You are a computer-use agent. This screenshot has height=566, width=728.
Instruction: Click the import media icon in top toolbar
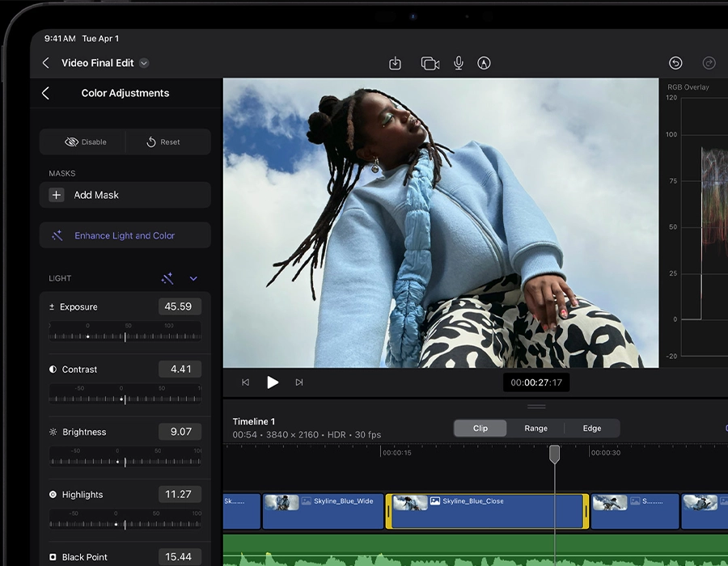click(x=395, y=63)
